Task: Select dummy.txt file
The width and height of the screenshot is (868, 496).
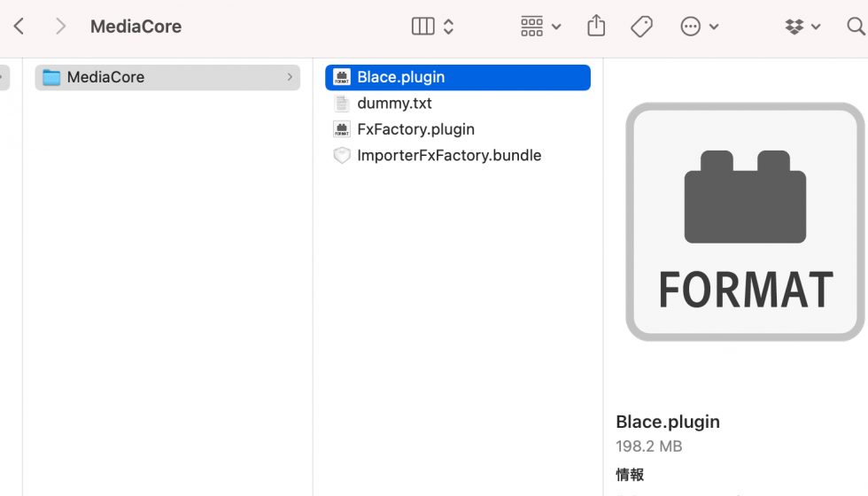Action: point(458,103)
